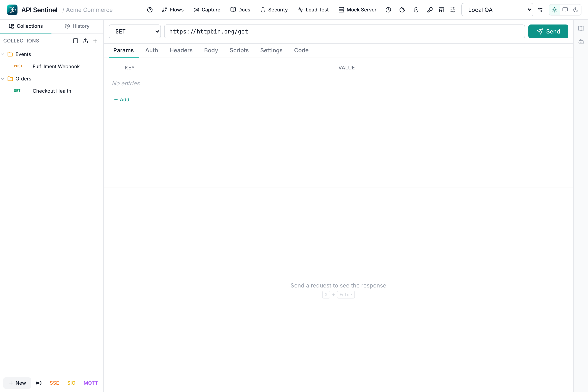Open the robot assistant panel icon
The width and height of the screenshot is (588, 392).
coord(581,42)
